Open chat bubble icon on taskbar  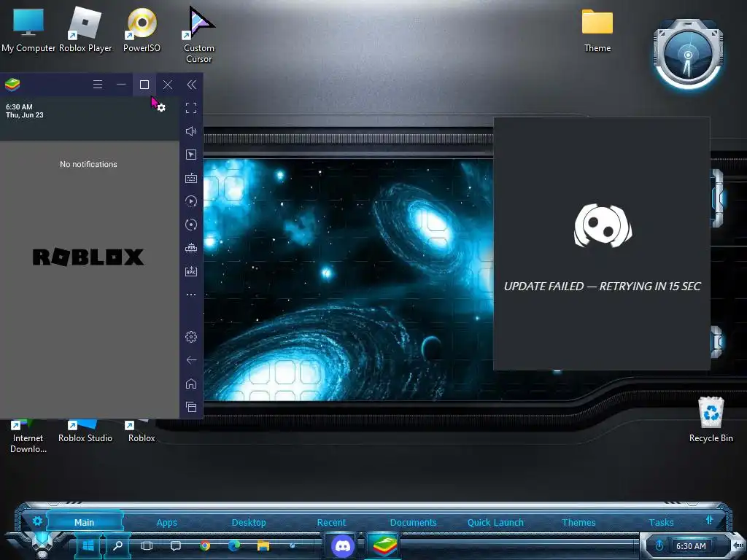[176, 545]
